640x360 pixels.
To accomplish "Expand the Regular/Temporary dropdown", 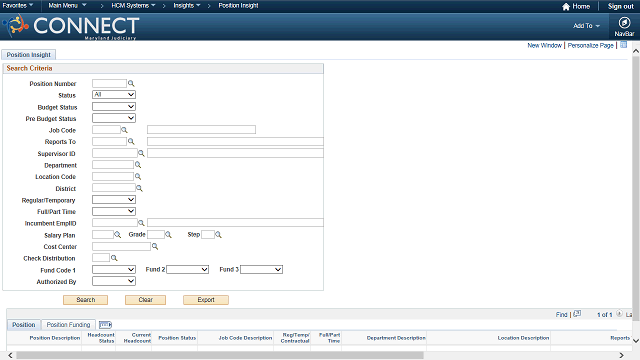I will tap(114, 200).
